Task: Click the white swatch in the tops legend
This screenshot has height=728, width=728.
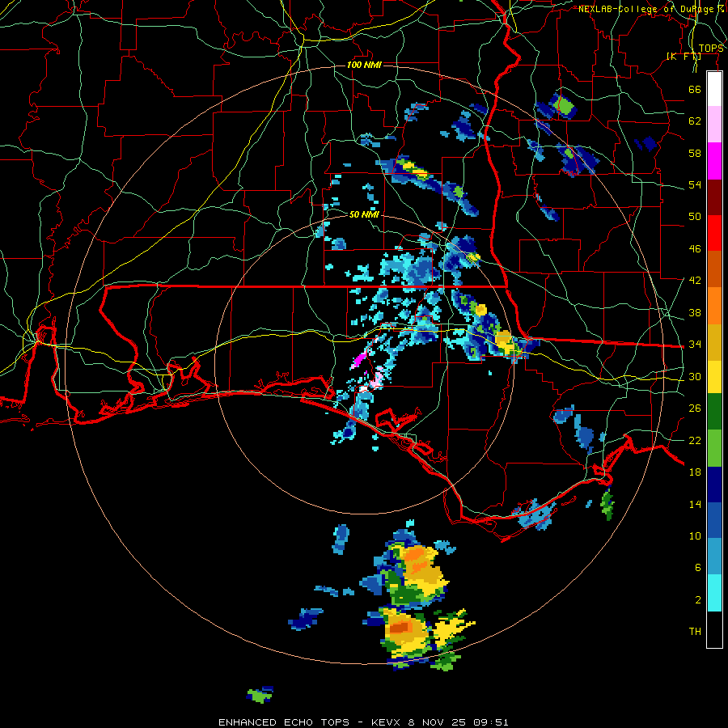Action: (714, 89)
